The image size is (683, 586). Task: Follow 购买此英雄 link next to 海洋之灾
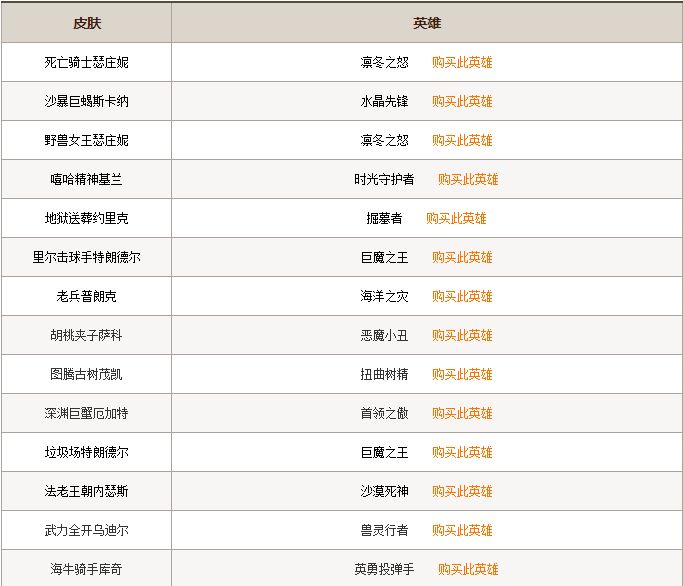click(462, 296)
